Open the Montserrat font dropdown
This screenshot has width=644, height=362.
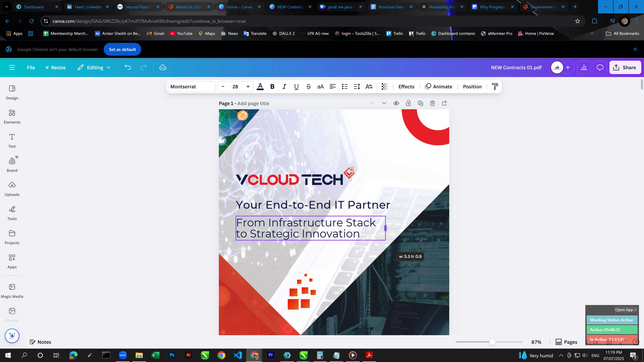[x=192, y=87]
